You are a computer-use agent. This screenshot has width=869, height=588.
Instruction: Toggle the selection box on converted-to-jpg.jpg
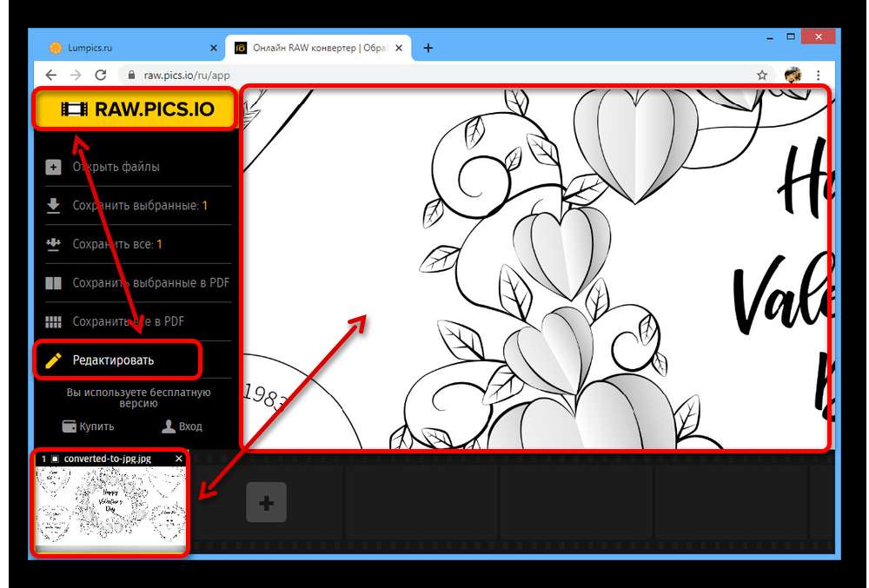click(x=55, y=459)
